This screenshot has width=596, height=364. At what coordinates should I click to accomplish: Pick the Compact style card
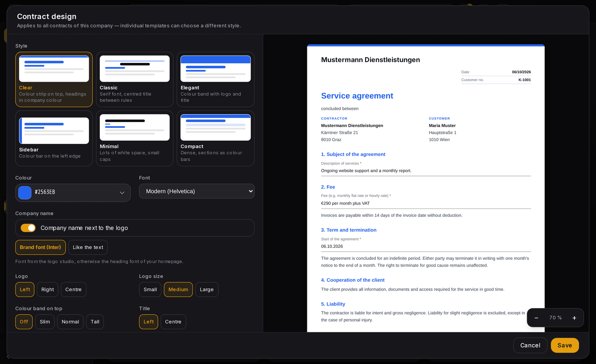click(215, 138)
